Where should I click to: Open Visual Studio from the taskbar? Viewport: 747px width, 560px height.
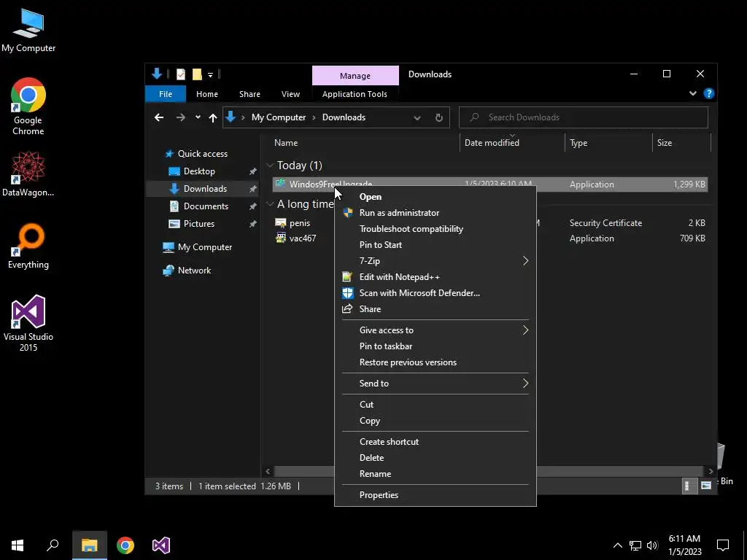click(161, 545)
